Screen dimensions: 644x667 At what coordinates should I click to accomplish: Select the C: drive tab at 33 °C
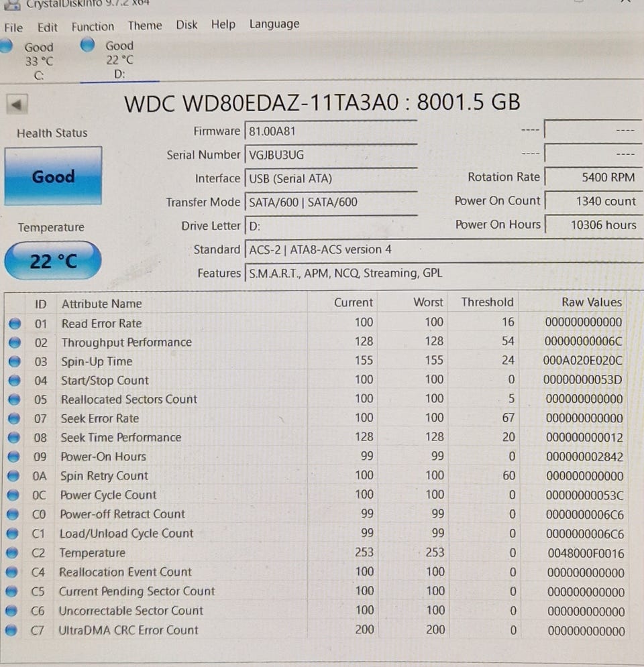coord(30,61)
